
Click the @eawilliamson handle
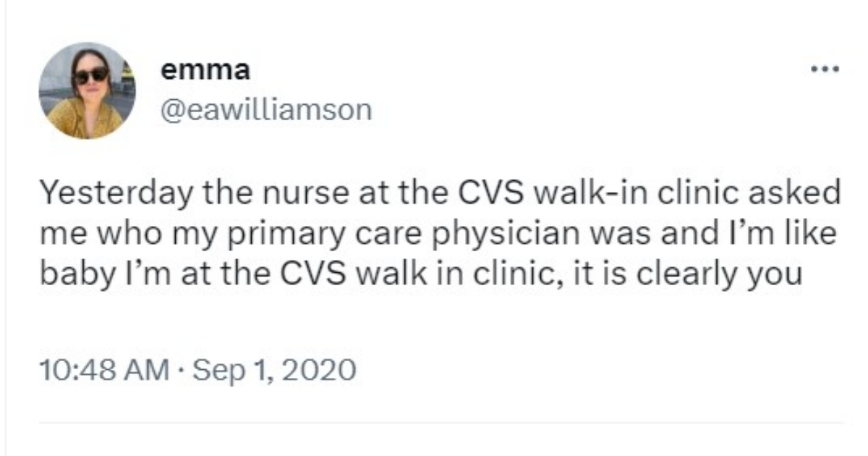tap(265, 110)
